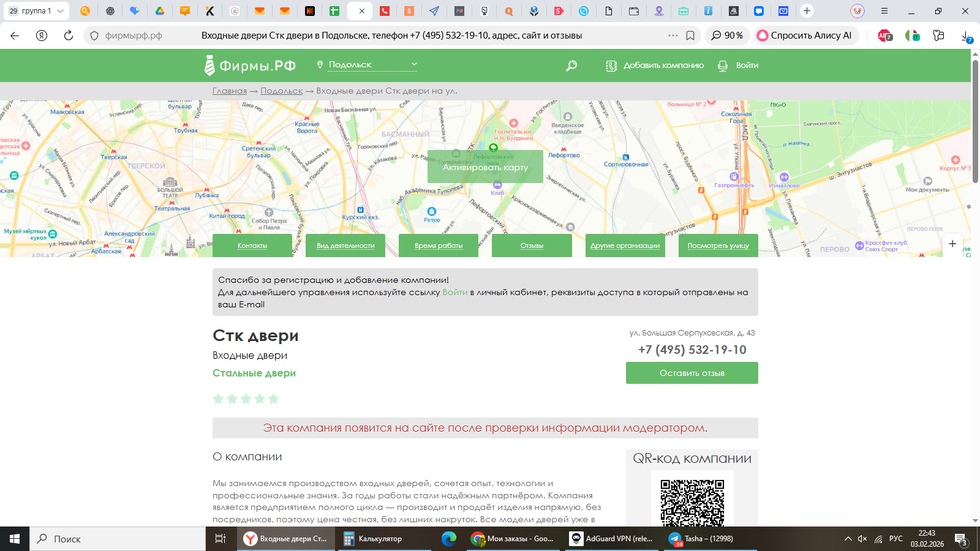Click Посмотреть улицу button
980x551 pixels.
(718, 246)
